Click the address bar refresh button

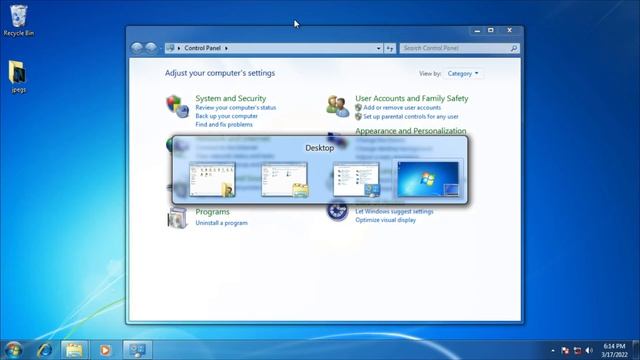[390, 48]
